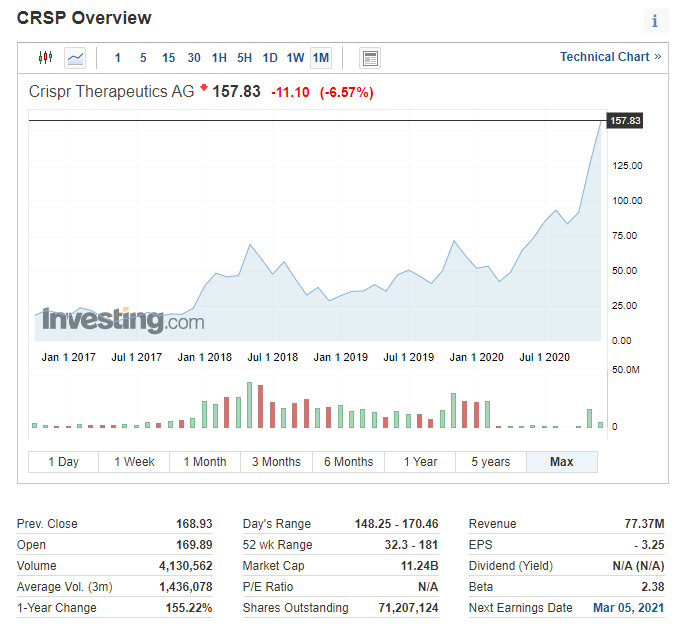
Task: Show the Max range
Action: tap(562, 461)
